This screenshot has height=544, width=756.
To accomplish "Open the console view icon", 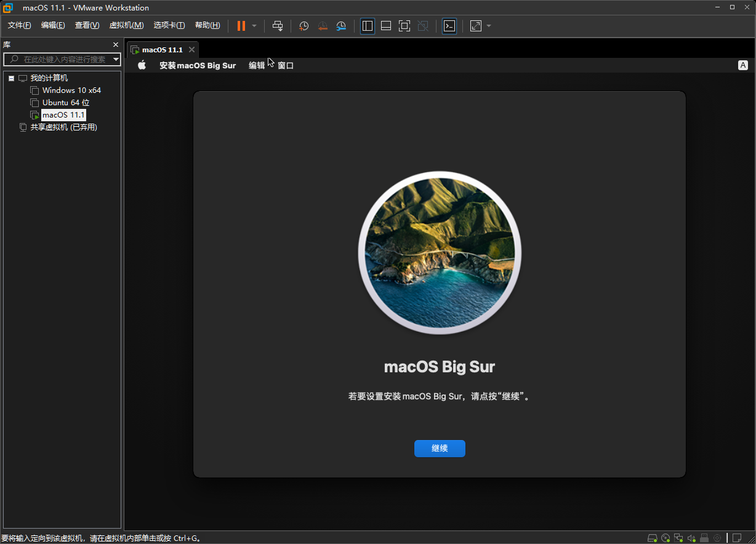I will click(449, 26).
